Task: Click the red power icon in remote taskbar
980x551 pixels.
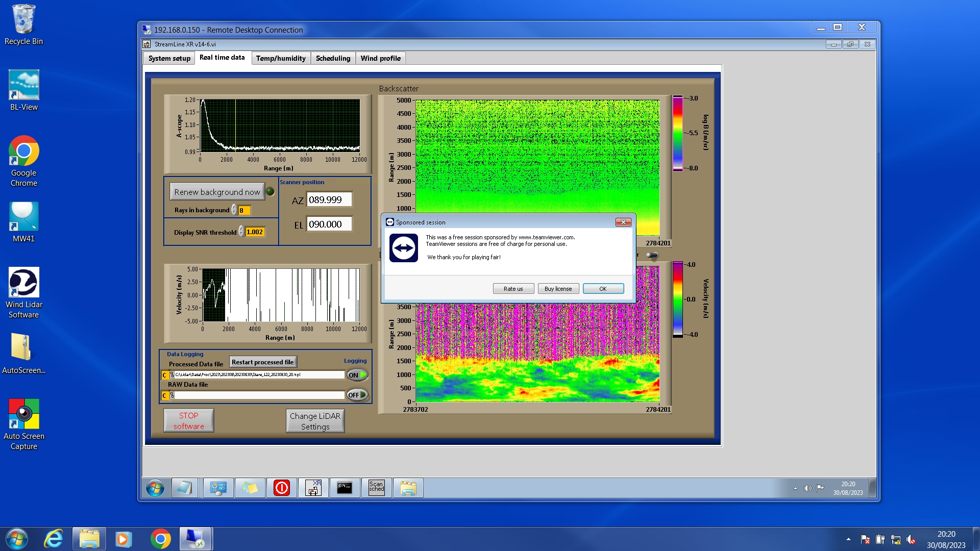Action: pyautogui.click(x=282, y=488)
